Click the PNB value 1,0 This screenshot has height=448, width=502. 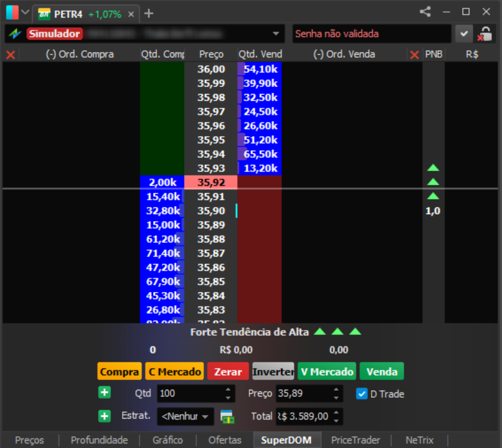click(x=433, y=211)
